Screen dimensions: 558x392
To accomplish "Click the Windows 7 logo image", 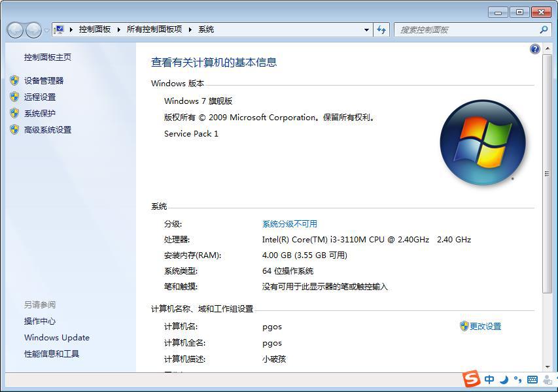I will point(483,142).
